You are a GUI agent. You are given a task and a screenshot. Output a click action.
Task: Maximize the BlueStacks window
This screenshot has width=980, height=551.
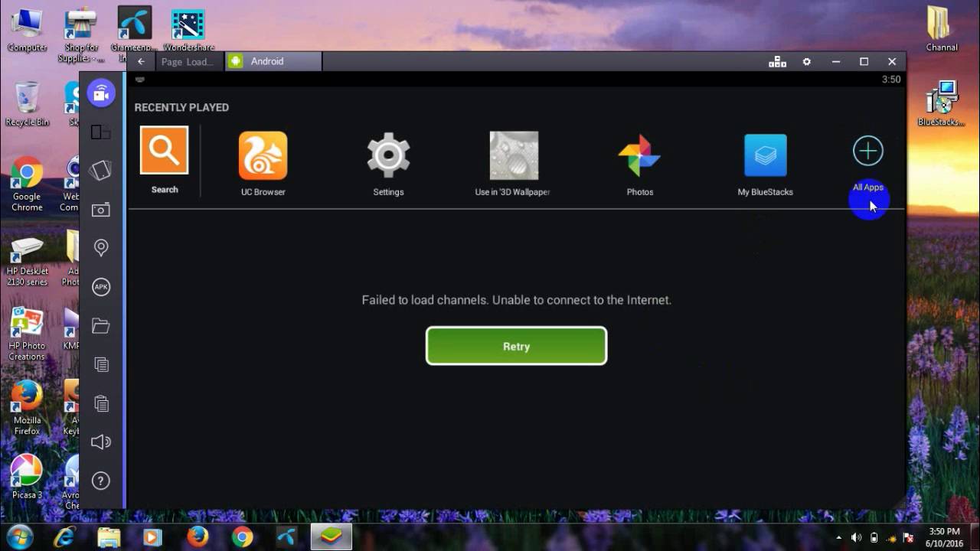pos(864,62)
